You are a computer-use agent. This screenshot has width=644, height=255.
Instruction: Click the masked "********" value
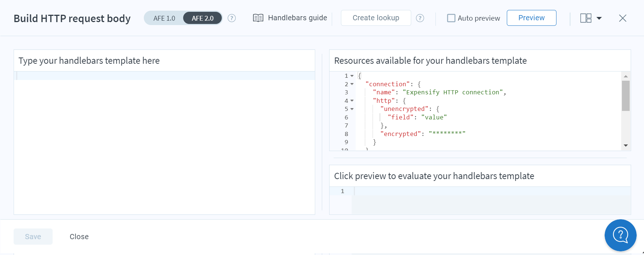[447, 134]
